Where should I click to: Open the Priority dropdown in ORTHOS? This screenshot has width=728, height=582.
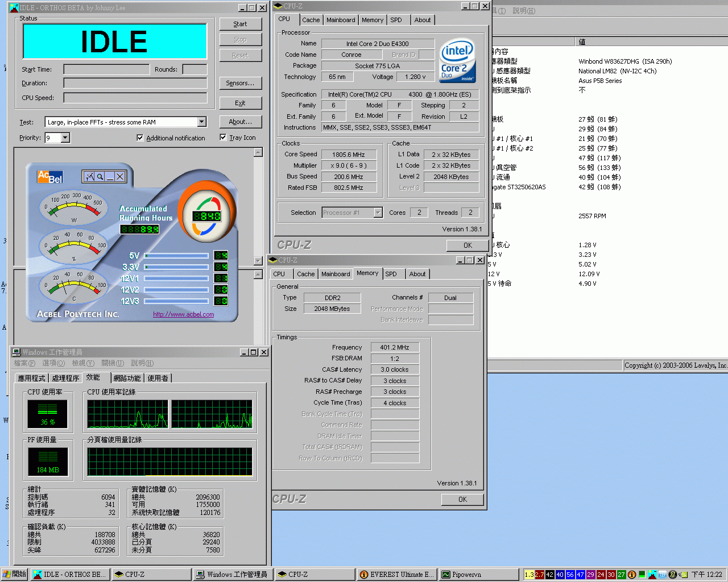[x=65, y=138]
